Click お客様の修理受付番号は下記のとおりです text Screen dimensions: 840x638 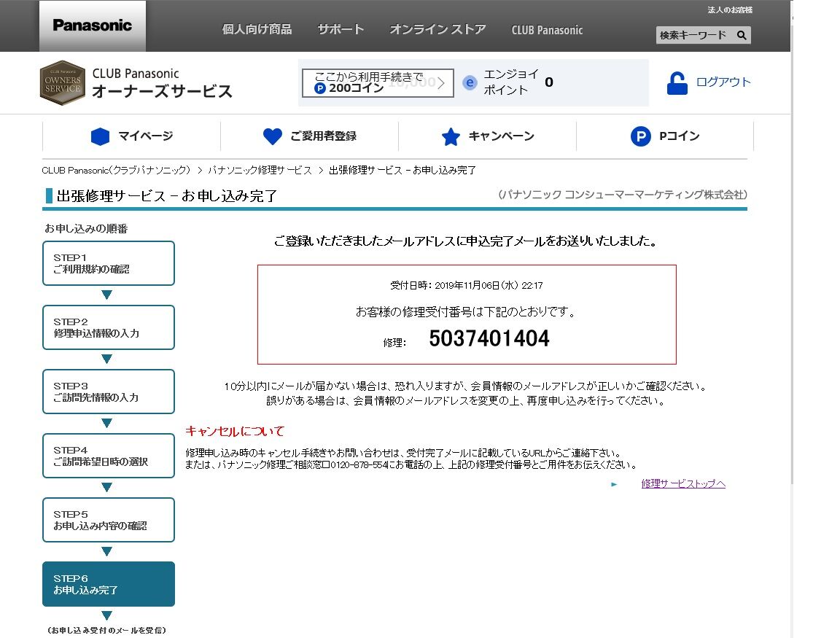[466, 312]
